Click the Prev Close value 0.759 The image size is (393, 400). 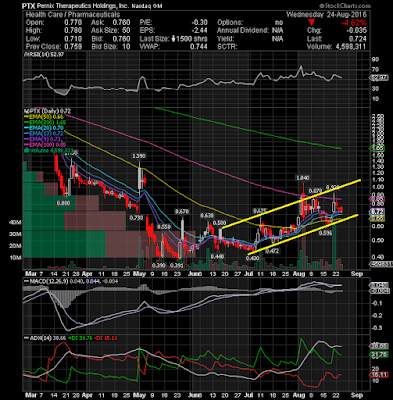[73, 47]
